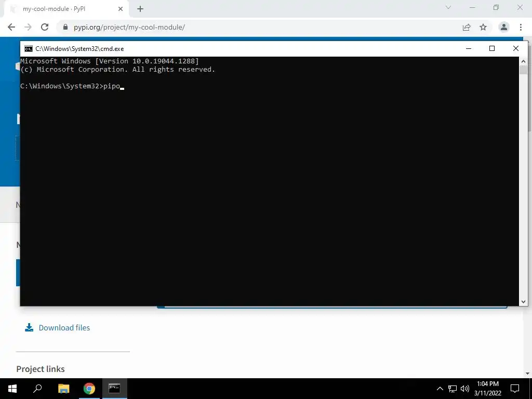Click the Download files icon
This screenshot has height=399, width=532.
tap(29, 327)
